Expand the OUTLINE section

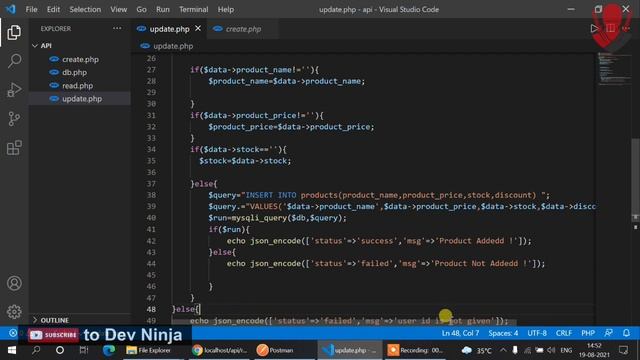(54, 320)
